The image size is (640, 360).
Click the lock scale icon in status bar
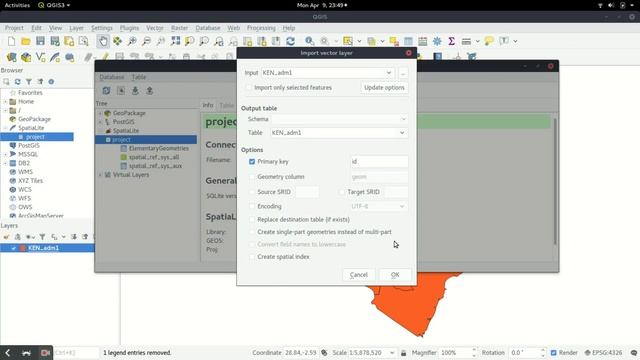(403, 353)
